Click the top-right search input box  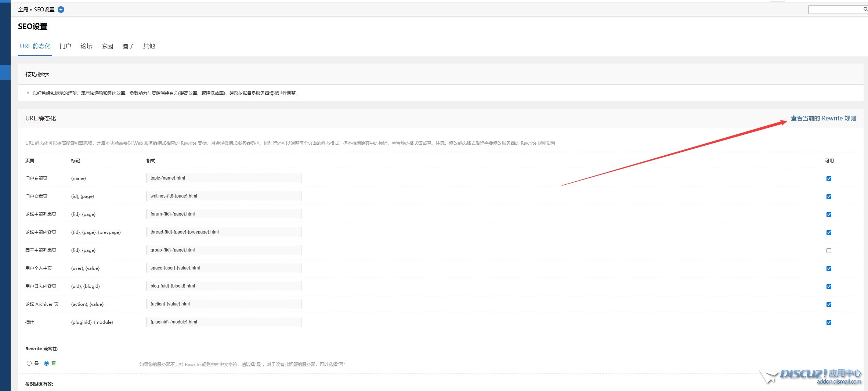point(835,10)
